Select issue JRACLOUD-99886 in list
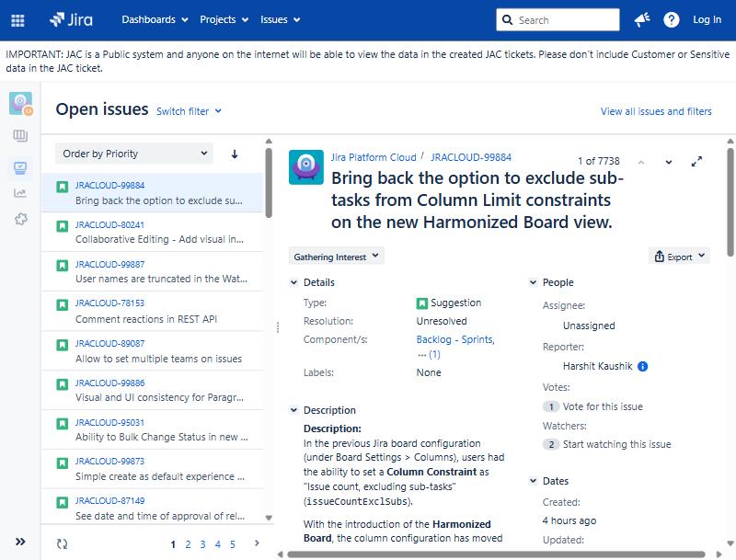 [152, 390]
